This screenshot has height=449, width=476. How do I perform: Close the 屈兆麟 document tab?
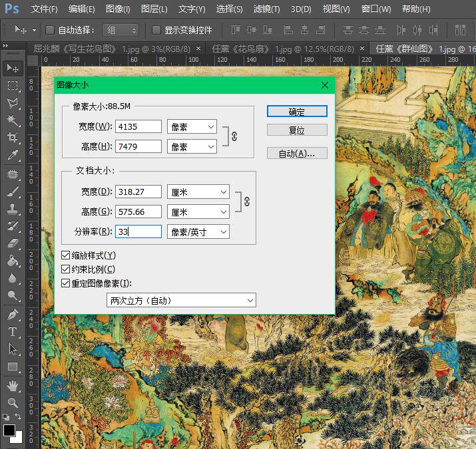tap(198, 49)
